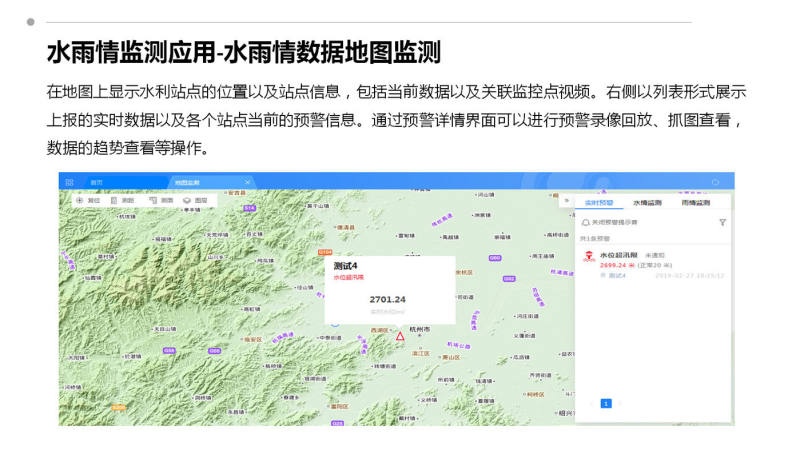Click the red water level alert icon
The height and width of the screenshot is (450, 800).
(588, 257)
